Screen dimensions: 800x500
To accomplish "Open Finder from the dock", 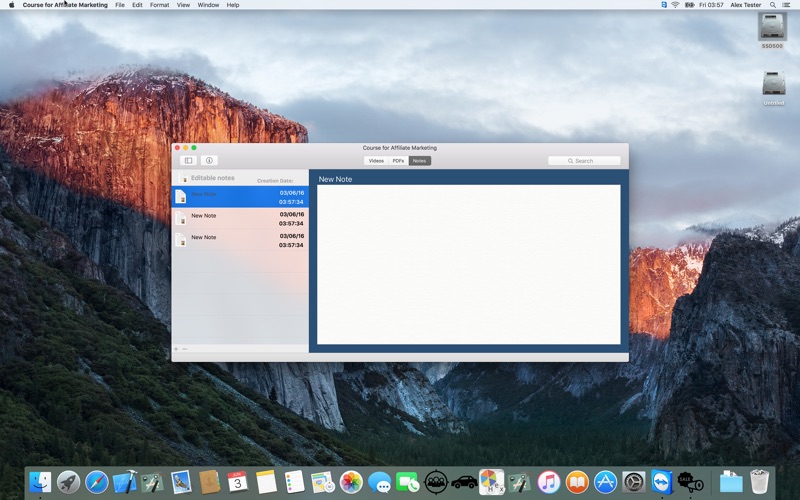I will click(40, 482).
